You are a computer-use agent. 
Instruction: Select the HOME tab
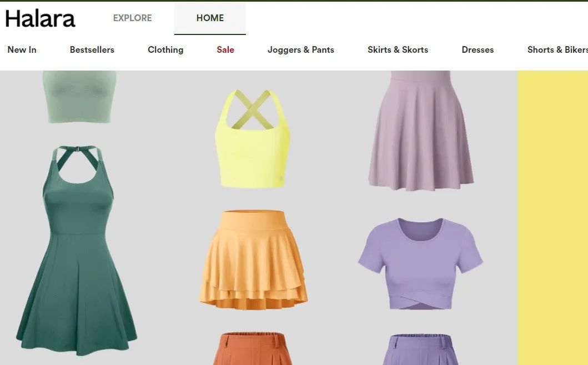[210, 18]
